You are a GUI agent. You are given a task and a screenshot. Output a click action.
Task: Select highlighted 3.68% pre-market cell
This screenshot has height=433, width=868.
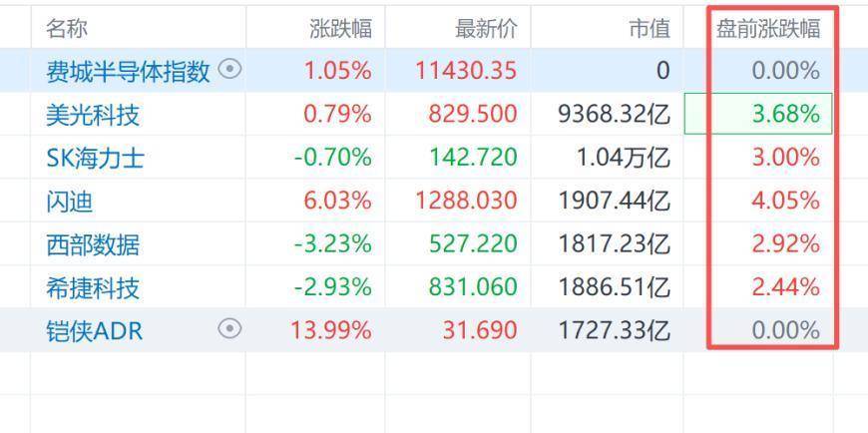click(758, 114)
